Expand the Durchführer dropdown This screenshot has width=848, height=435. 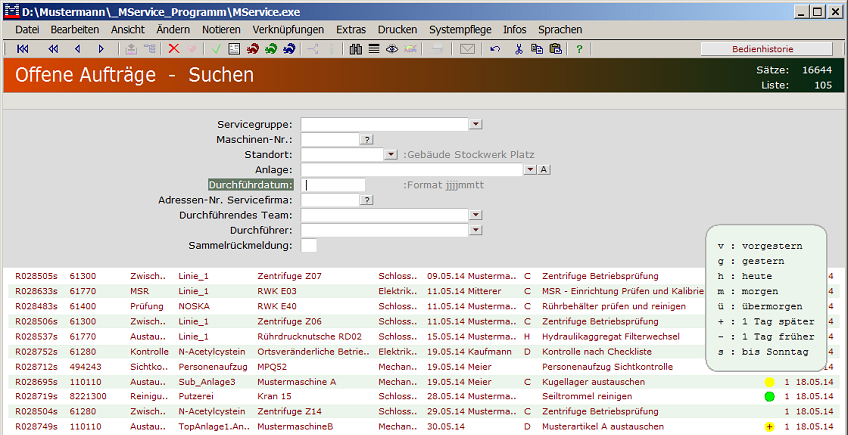point(475,230)
